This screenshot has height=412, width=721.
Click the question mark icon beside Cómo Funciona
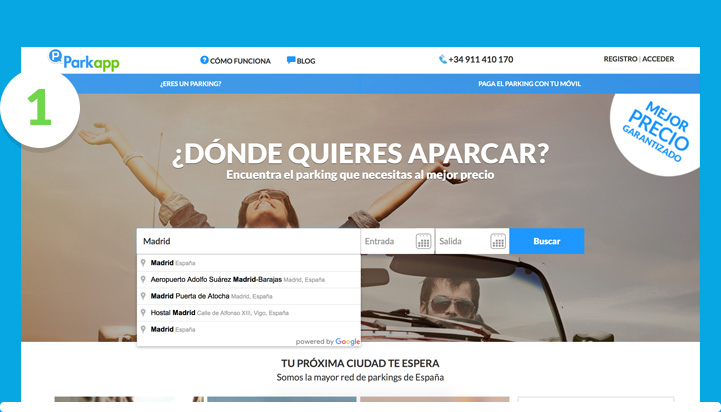(204, 60)
